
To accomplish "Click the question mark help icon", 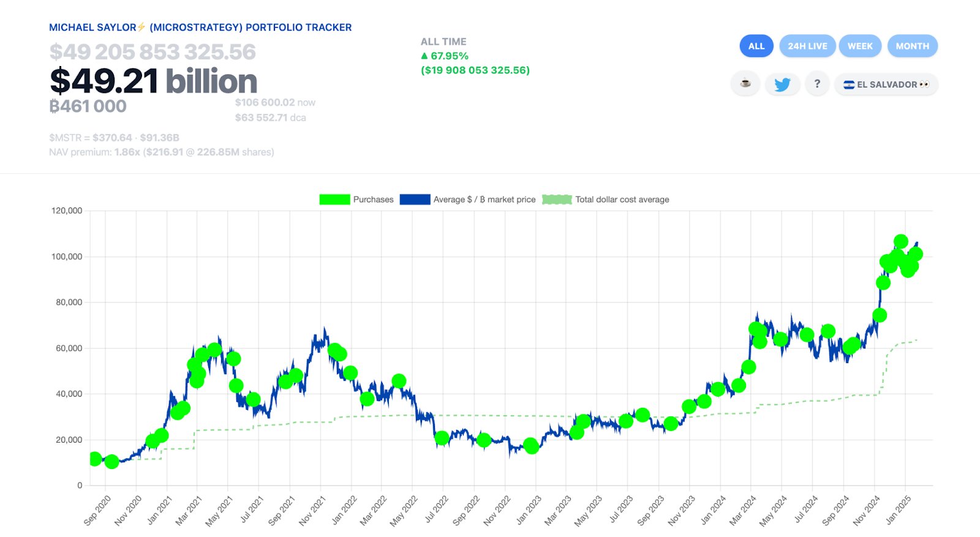I will click(x=817, y=84).
